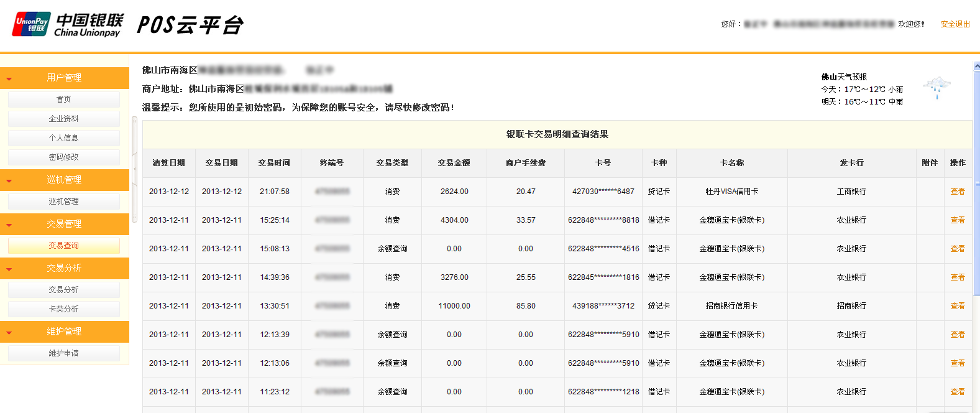Click 招商银行信用卡 card name

point(732,306)
